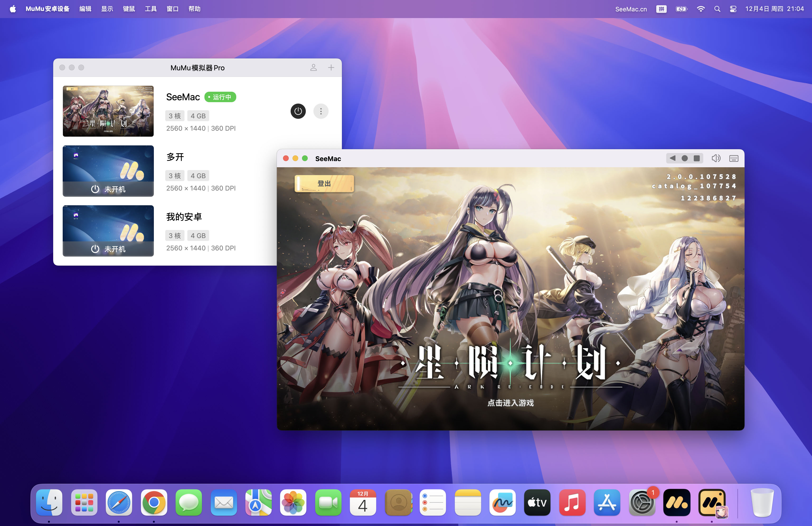Viewport: 812px width, 526px height.
Task: Open Control Center from the menu bar
Action: tap(733, 9)
